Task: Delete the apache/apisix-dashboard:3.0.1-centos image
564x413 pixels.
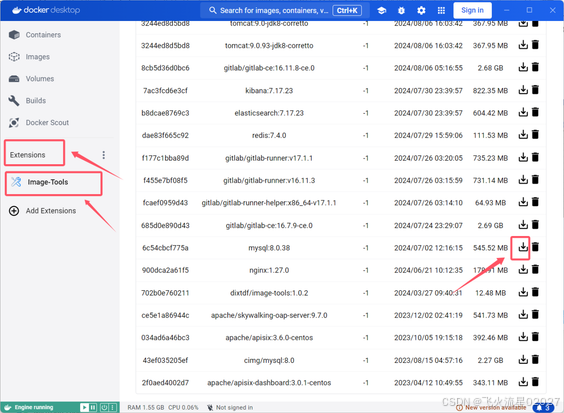Action: (536, 382)
